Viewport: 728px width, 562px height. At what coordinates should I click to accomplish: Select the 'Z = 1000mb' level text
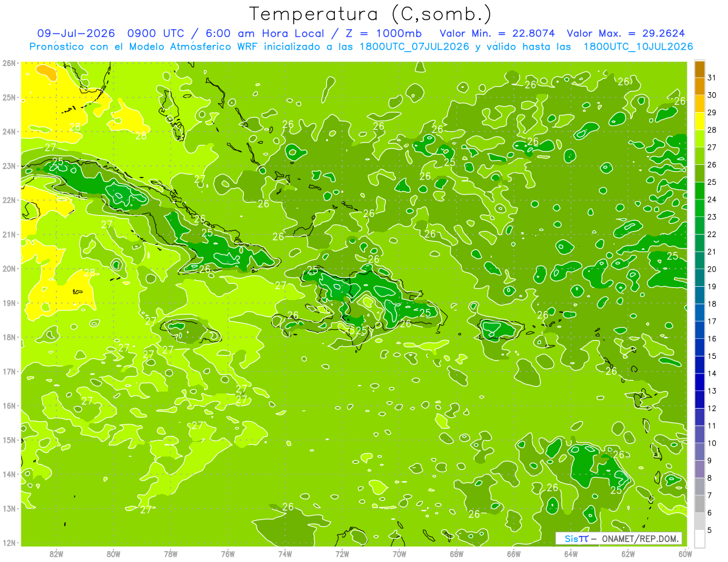[x=385, y=33]
